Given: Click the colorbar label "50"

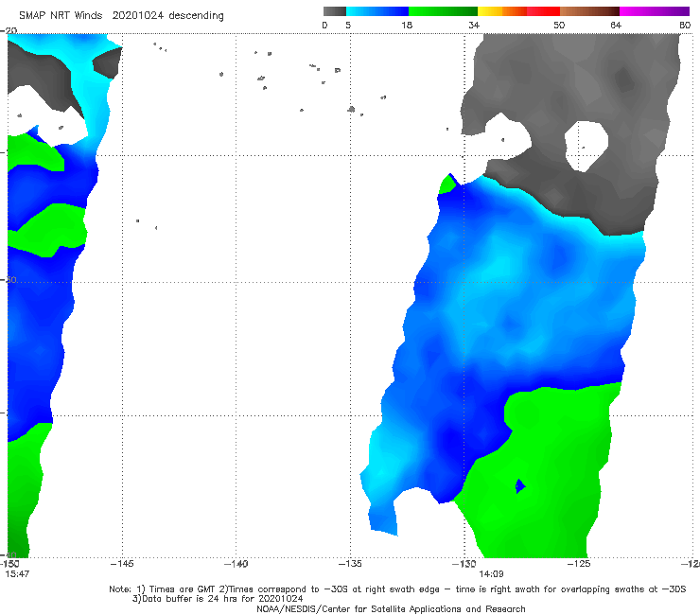Looking at the screenshot, I should point(559,25).
